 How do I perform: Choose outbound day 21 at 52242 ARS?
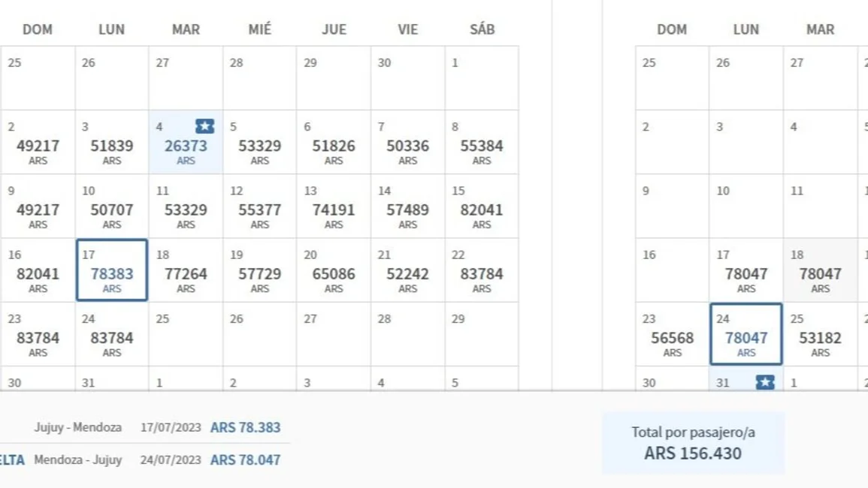pos(408,270)
